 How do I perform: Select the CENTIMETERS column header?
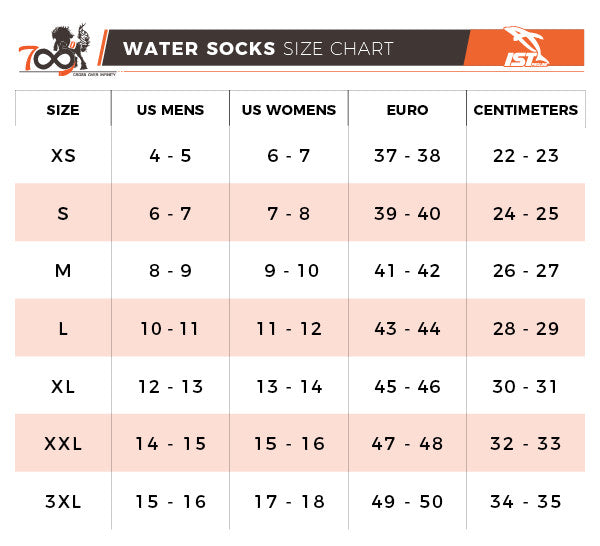tap(526, 110)
